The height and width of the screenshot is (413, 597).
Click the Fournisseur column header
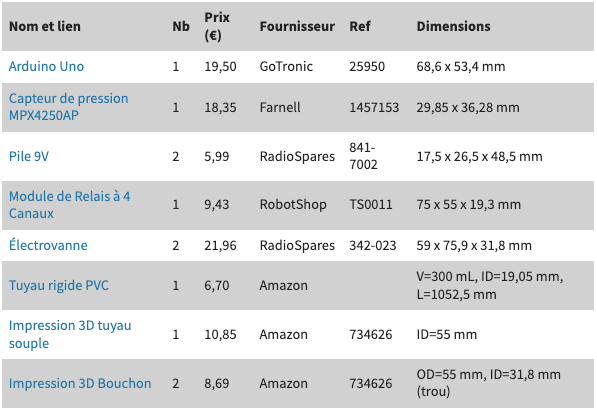[297, 26]
